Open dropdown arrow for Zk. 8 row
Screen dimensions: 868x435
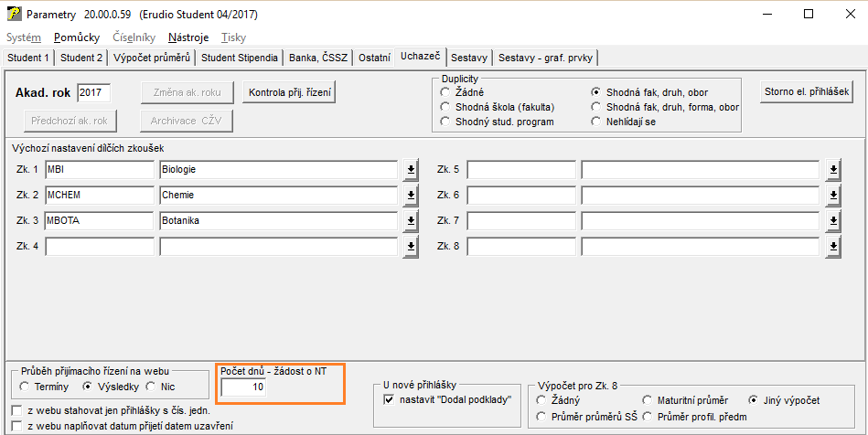(833, 247)
